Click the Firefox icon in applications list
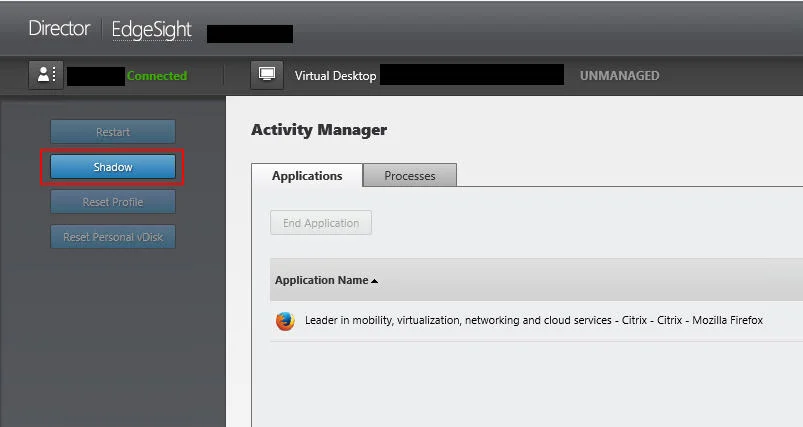803x427 pixels. click(x=285, y=321)
